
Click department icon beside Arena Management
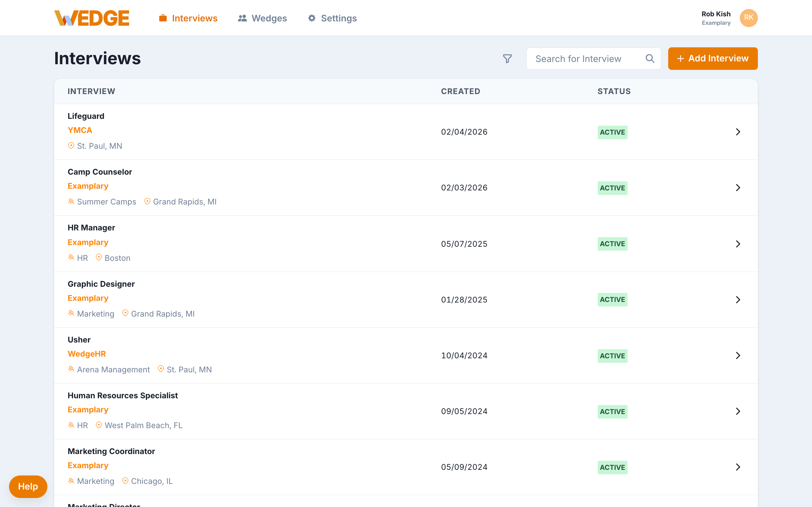click(x=71, y=369)
